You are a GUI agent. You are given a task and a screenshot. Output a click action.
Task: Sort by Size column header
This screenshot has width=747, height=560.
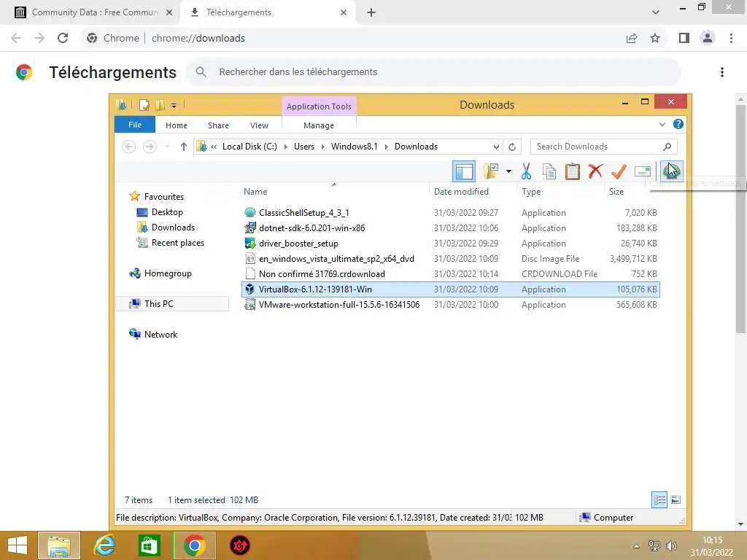tap(616, 192)
